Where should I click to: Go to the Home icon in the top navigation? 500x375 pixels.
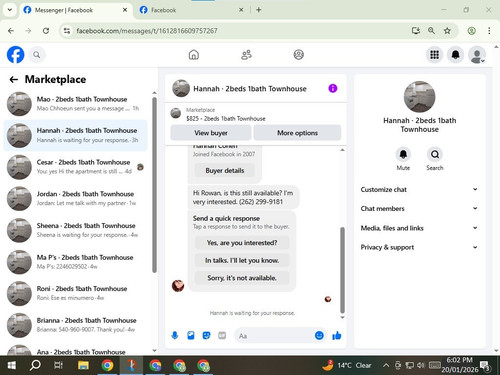coord(194,55)
